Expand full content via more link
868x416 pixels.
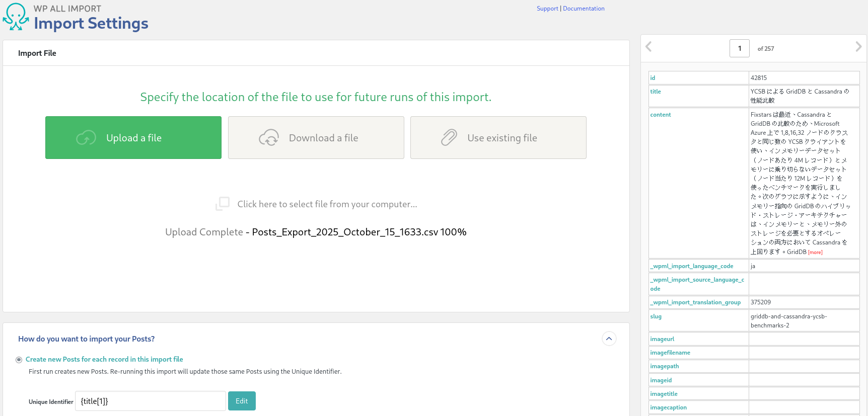pos(815,253)
